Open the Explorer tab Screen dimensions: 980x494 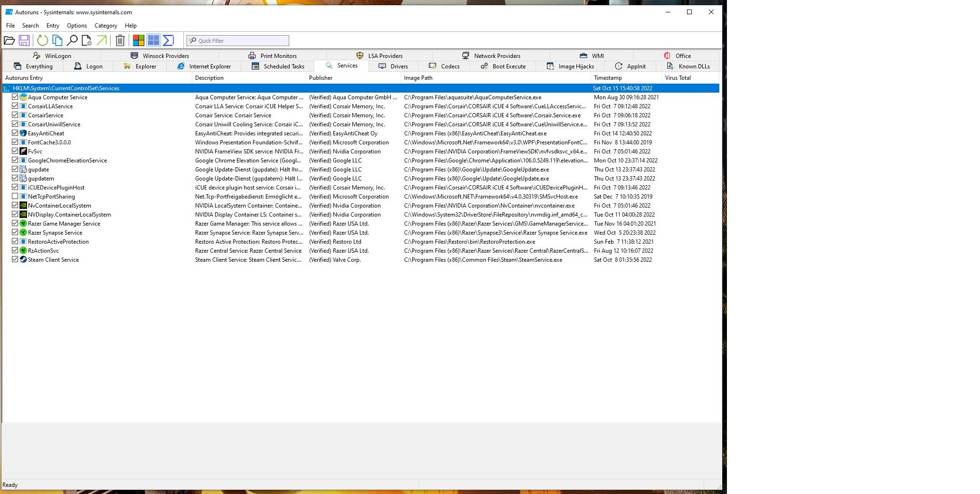(x=140, y=66)
